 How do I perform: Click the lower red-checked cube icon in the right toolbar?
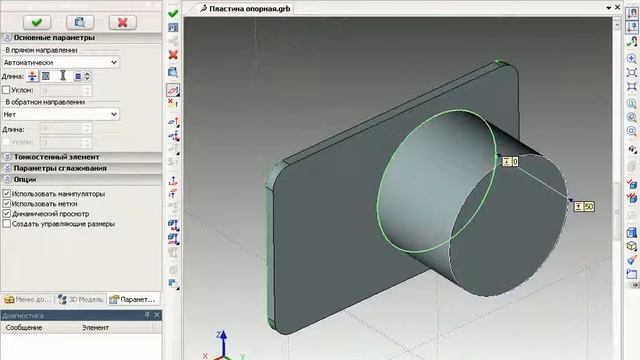tap(632, 198)
